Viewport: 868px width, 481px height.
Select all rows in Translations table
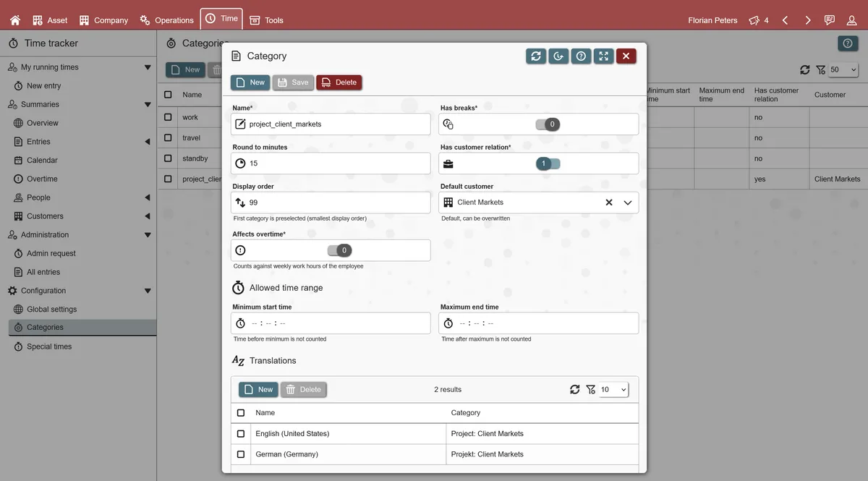[x=241, y=413]
